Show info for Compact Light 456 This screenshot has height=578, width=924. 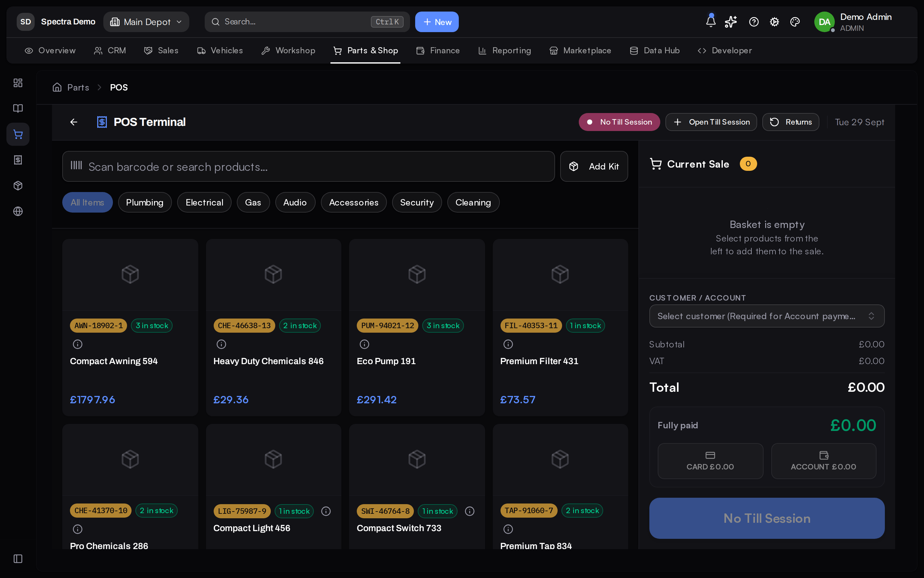pos(326,511)
